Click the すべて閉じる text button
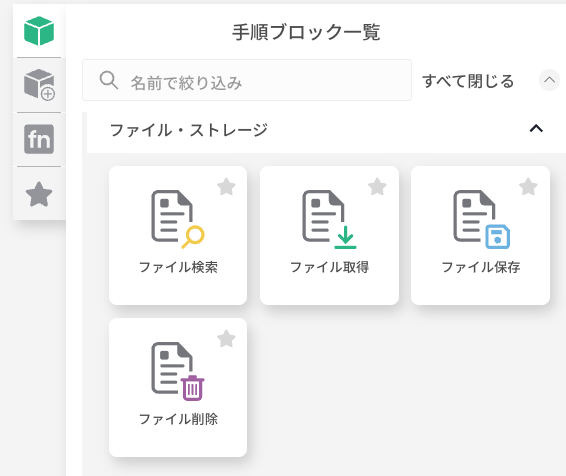The width and height of the screenshot is (566, 476). (x=468, y=81)
